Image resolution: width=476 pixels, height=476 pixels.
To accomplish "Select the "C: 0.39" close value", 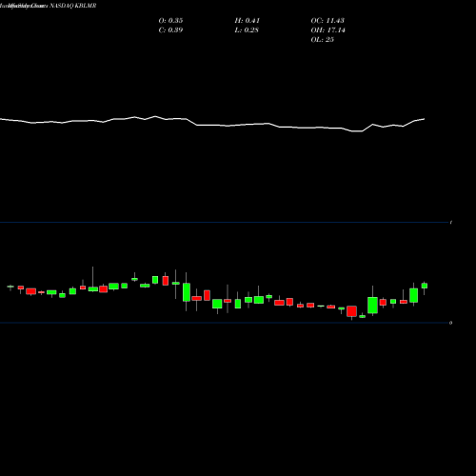I will click(170, 30).
